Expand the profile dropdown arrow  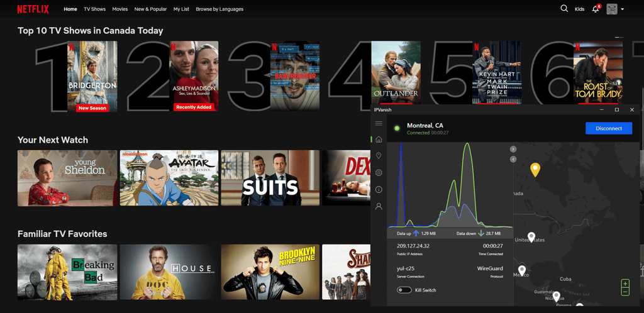pyautogui.click(x=623, y=9)
